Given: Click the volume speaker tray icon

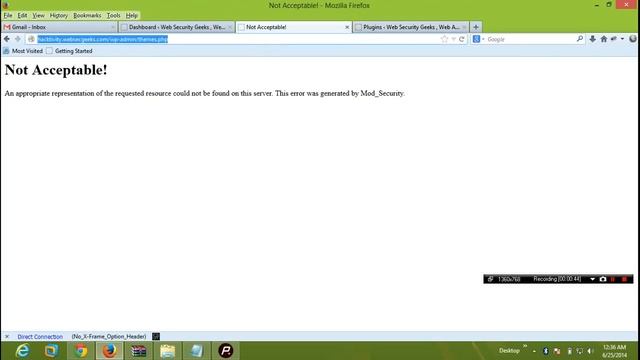Looking at the screenshot, I should (x=590, y=351).
